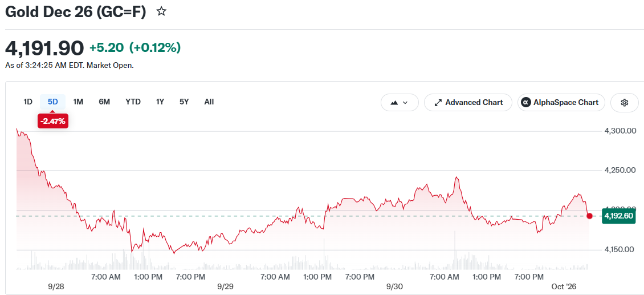Click the 4,300.00 axis label
The height and width of the screenshot is (295, 644).
[620, 131]
